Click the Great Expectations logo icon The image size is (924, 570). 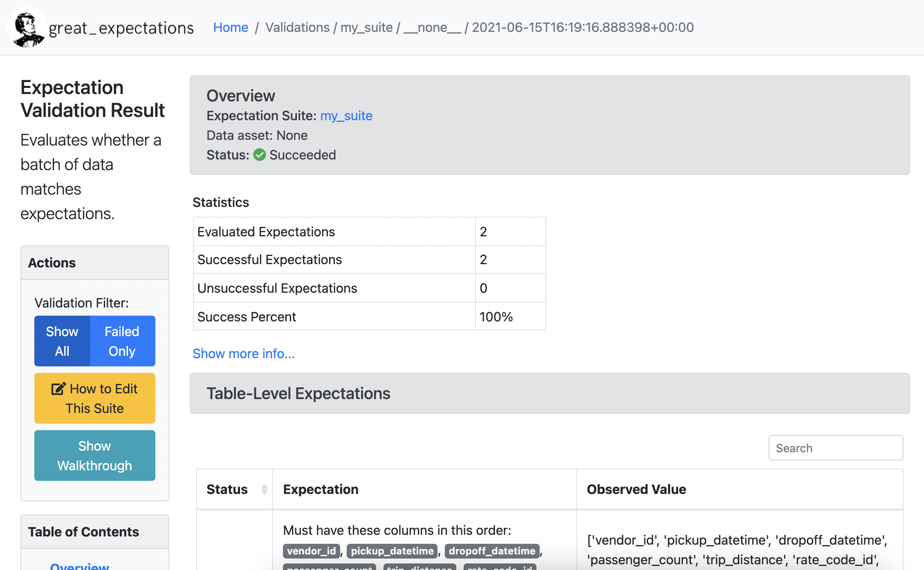click(x=27, y=27)
